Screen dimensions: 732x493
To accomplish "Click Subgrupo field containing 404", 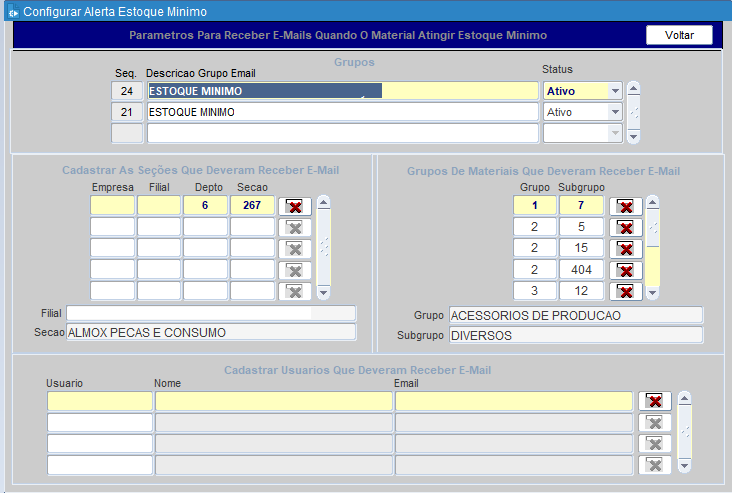I will coord(581,269).
